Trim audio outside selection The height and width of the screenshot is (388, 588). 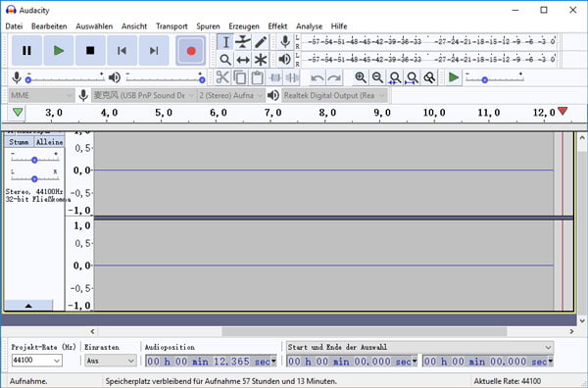[274, 77]
